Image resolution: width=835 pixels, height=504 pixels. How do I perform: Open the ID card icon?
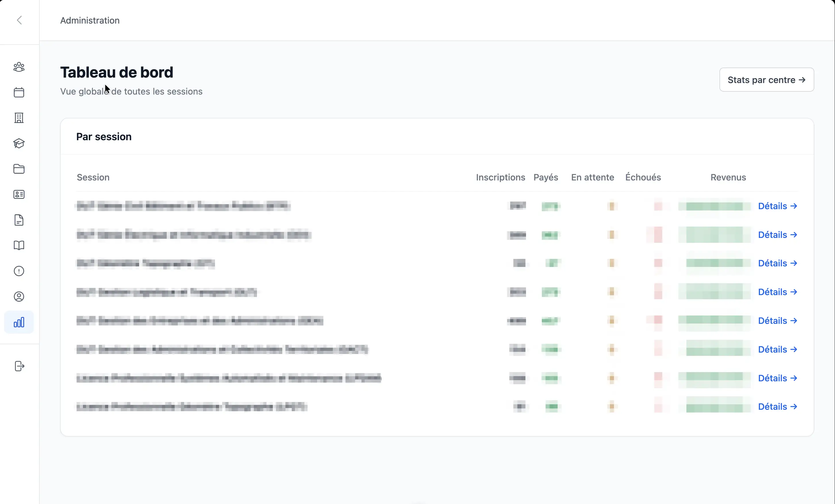pyautogui.click(x=19, y=195)
